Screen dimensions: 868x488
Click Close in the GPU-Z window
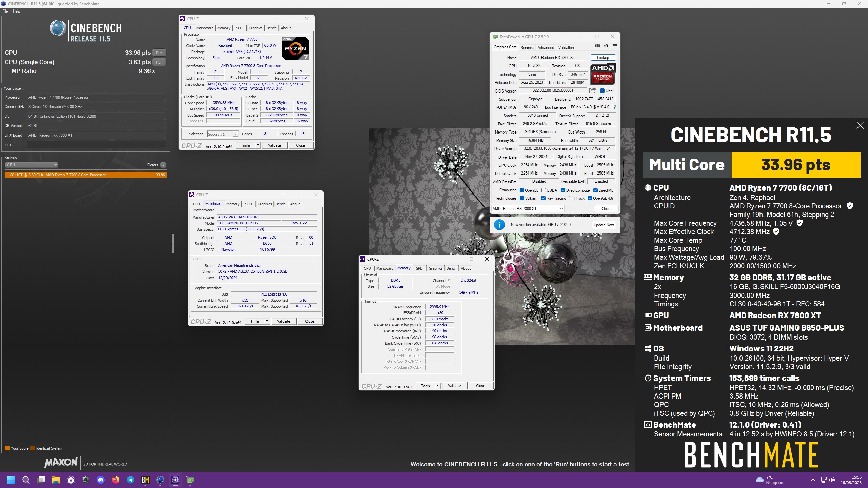(x=606, y=209)
